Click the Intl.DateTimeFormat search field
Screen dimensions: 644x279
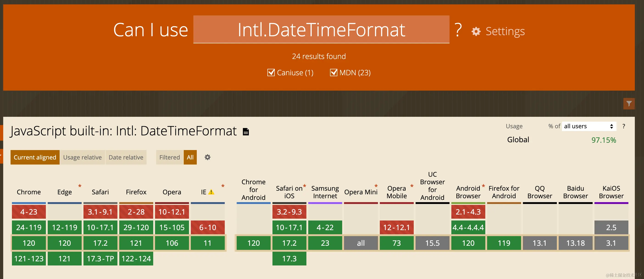pyautogui.click(x=321, y=30)
